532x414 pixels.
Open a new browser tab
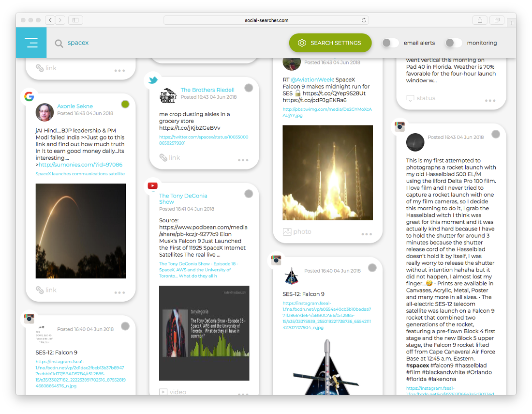coord(512,23)
